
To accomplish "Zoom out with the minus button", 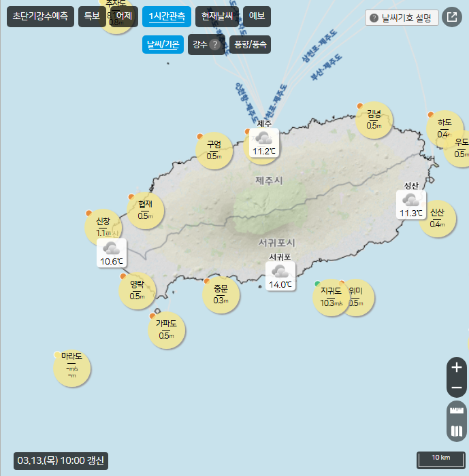I will coord(457,388).
